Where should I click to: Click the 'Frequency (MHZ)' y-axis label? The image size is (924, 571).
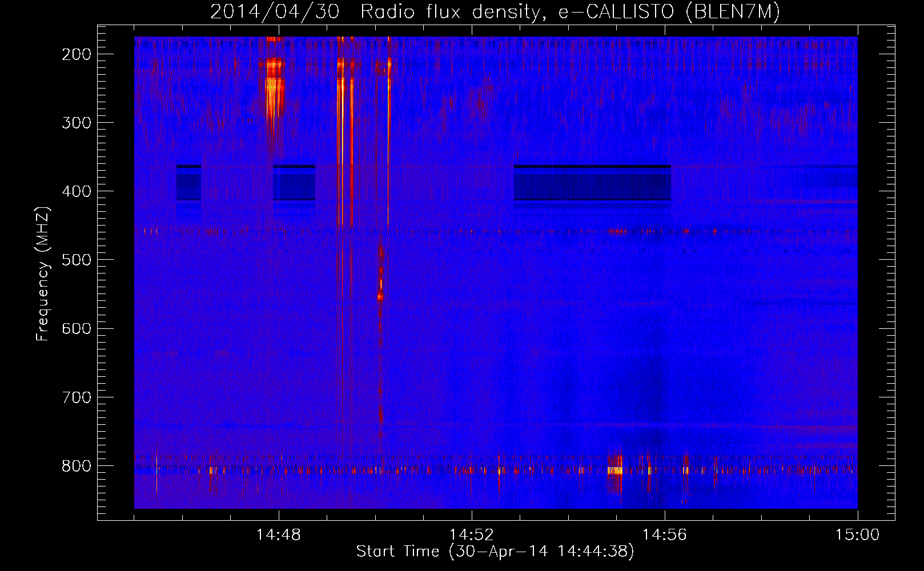coord(43,274)
